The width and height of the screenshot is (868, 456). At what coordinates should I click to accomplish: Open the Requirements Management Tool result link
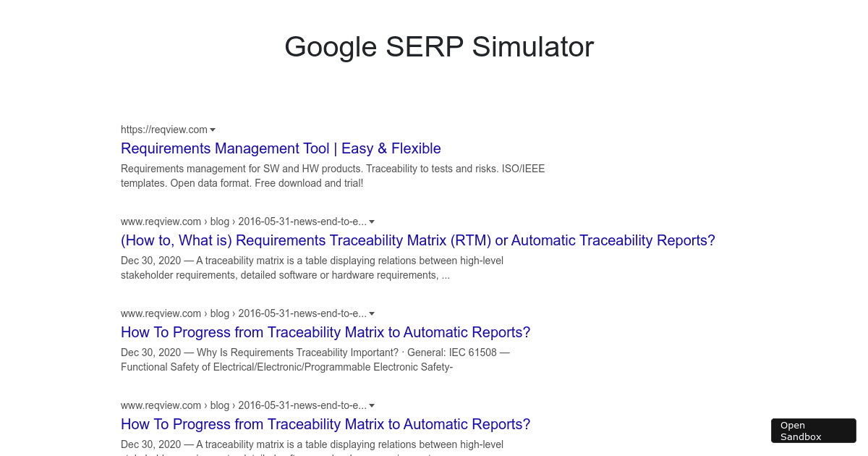281,148
